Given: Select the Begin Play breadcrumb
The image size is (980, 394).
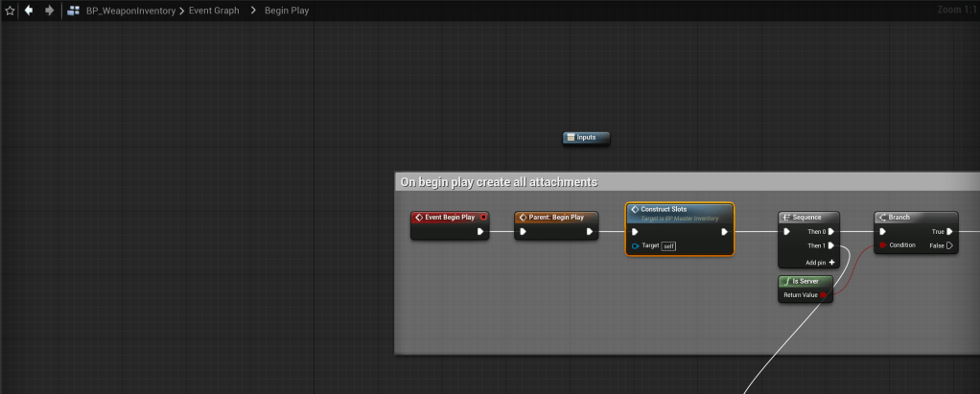Looking at the screenshot, I should tap(287, 11).
